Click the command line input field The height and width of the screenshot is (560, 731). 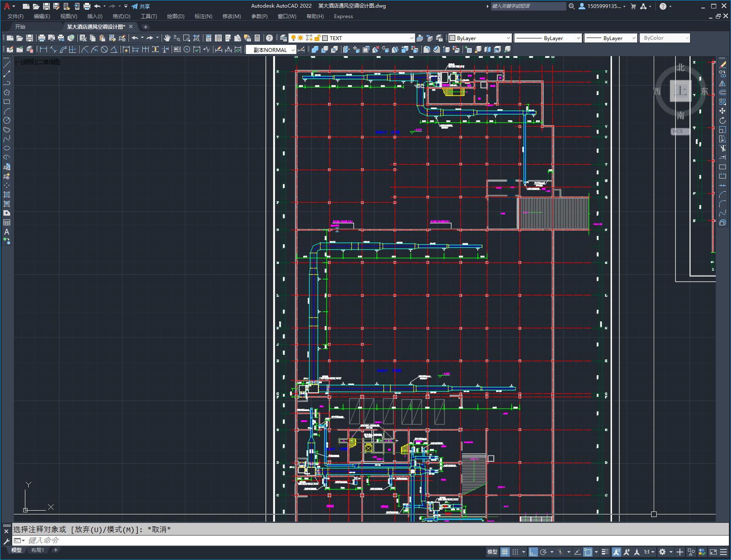372,541
